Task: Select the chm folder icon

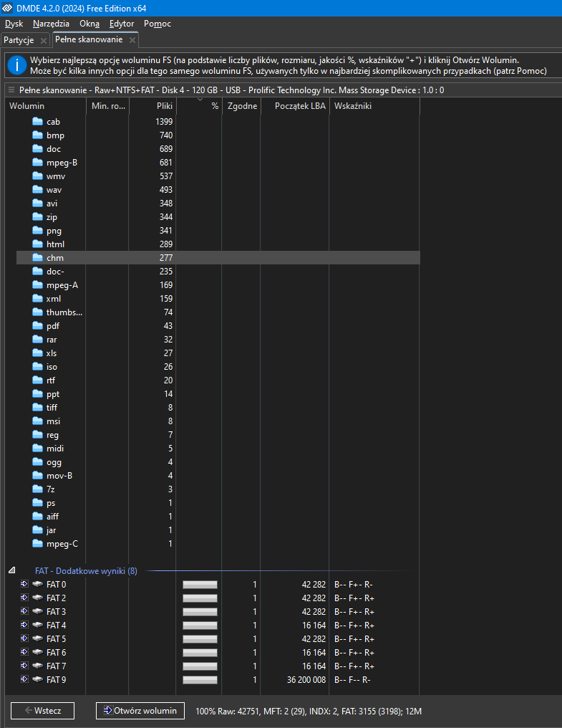Action: tap(38, 258)
